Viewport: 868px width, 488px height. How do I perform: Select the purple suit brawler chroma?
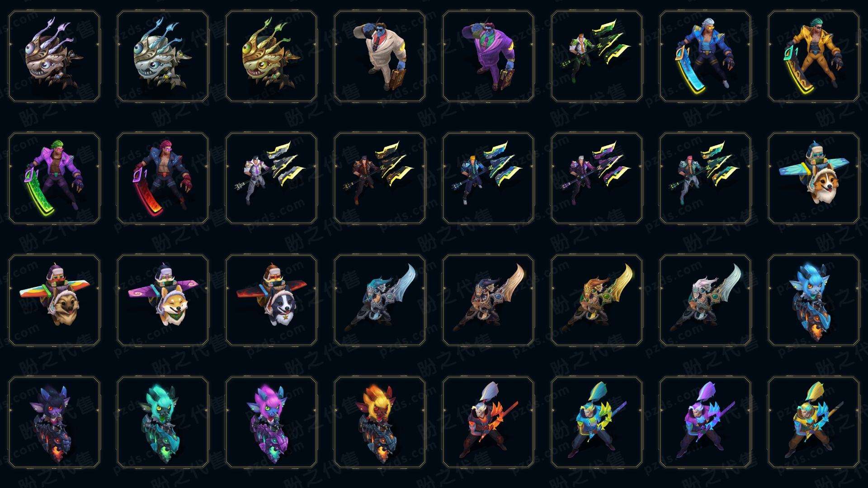coord(488,56)
